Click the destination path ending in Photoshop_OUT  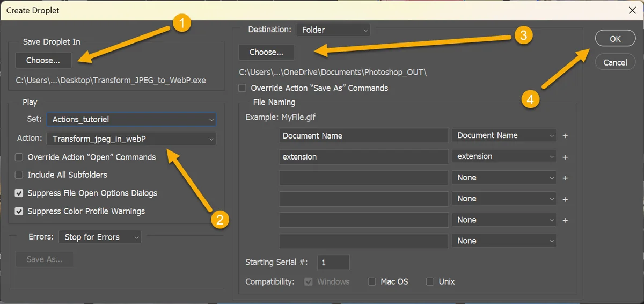(333, 72)
